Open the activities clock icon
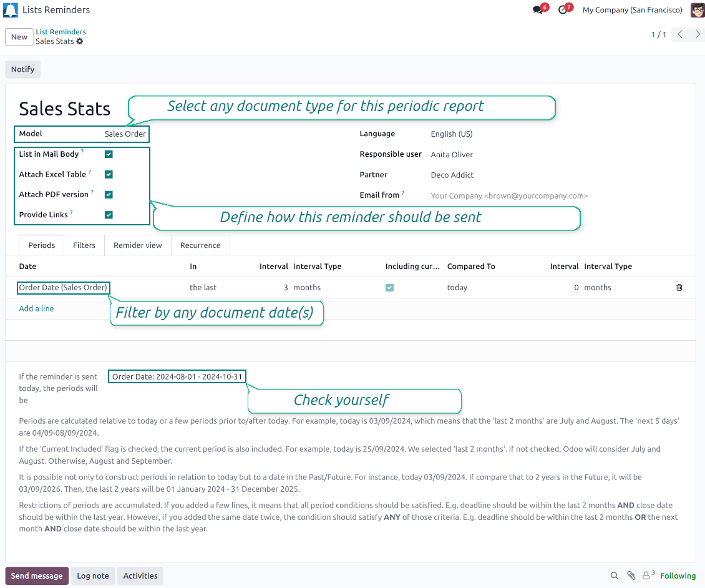The height and width of the screenshot is (588, 705). [563, 10]
